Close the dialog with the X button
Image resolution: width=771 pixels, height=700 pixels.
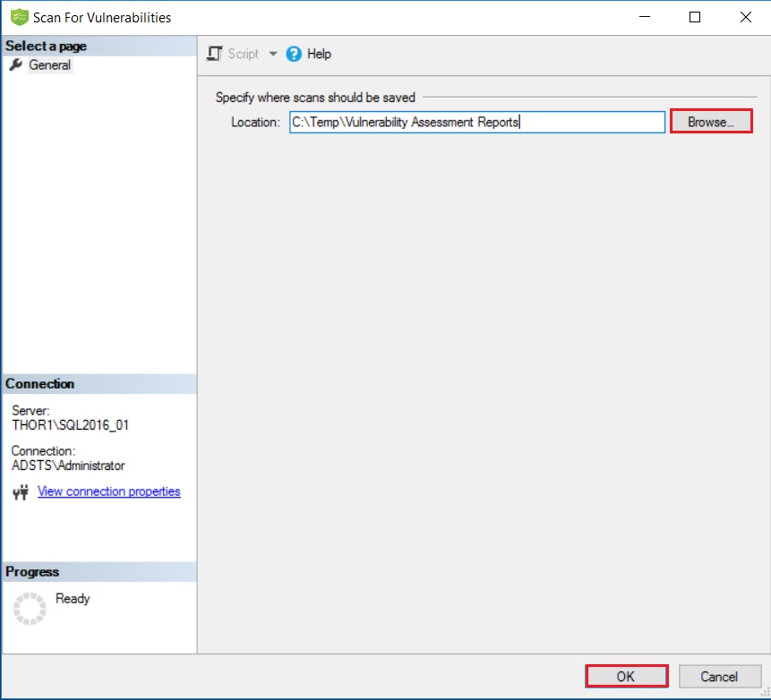point(745,17)
